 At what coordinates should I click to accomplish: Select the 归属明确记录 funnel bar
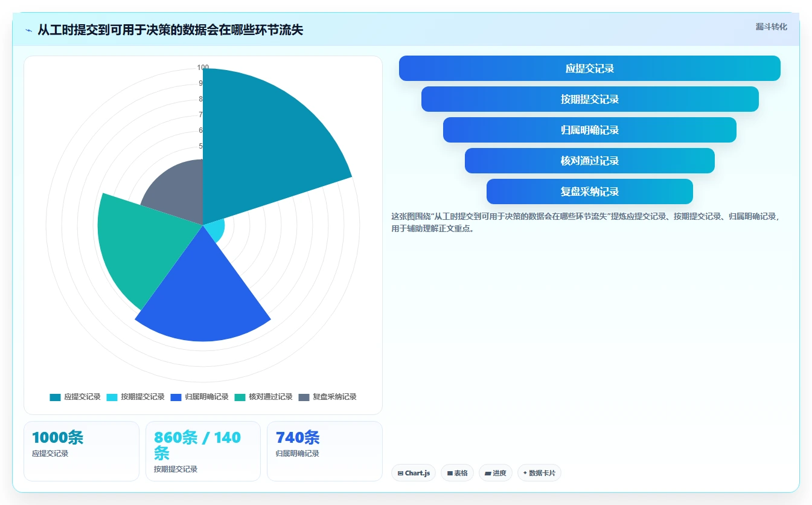coord(590,130)
